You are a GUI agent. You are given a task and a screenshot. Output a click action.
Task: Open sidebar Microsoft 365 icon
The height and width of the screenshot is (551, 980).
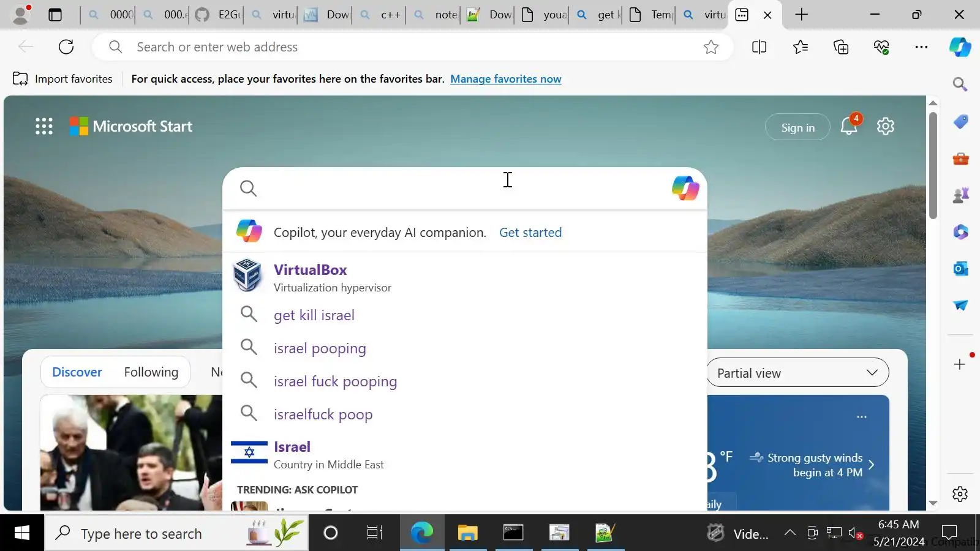tap(960, 232)
